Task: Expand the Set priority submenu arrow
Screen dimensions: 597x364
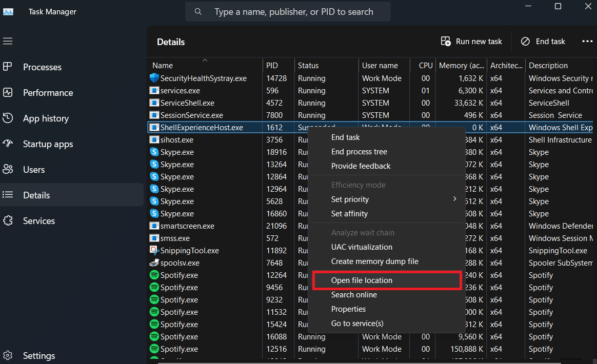Action: (x=454, y=199)
